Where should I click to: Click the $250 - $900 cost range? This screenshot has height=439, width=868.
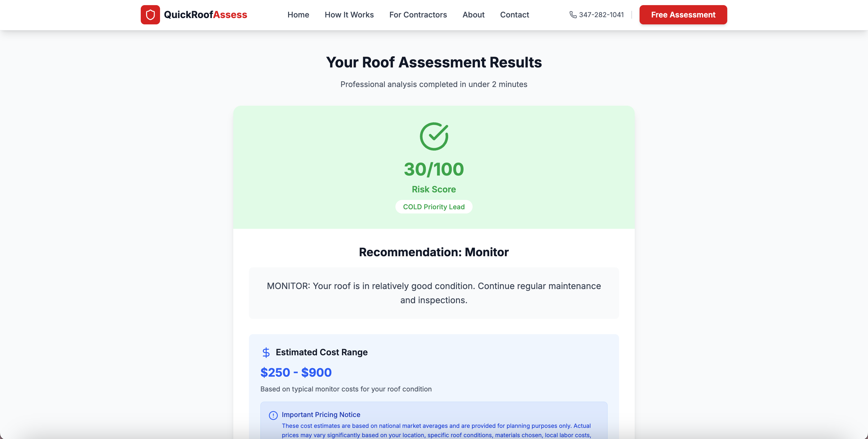coord(296,372)
